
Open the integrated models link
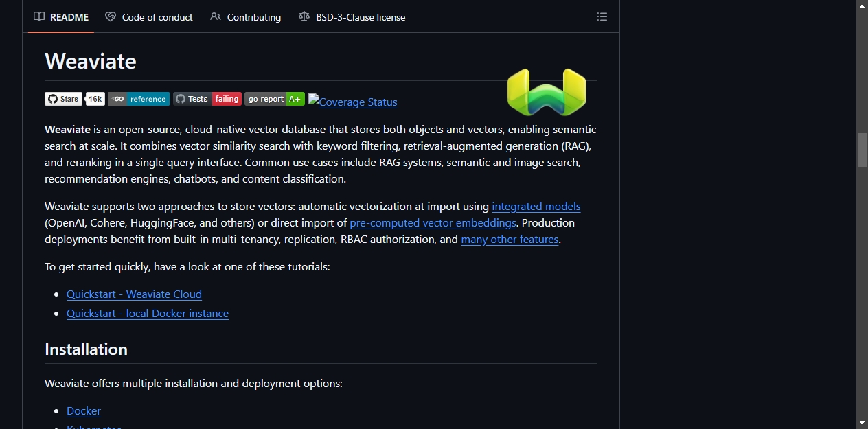pos(536,206)
